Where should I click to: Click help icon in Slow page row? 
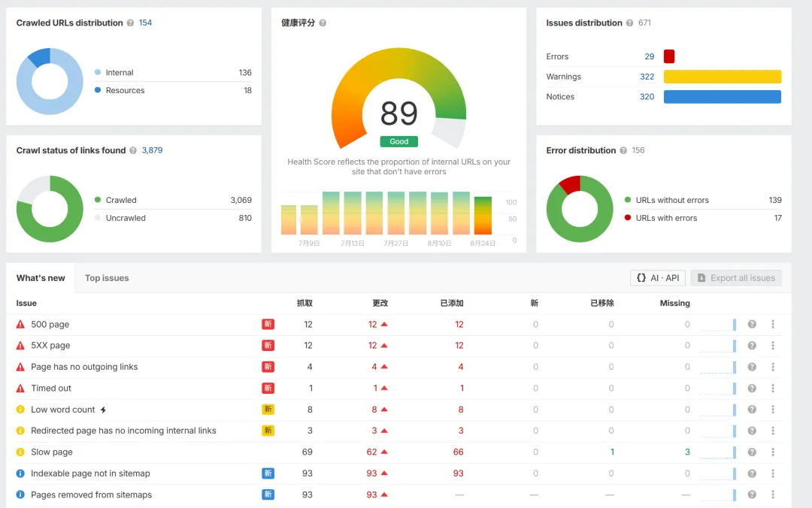[x=752, y=452]
